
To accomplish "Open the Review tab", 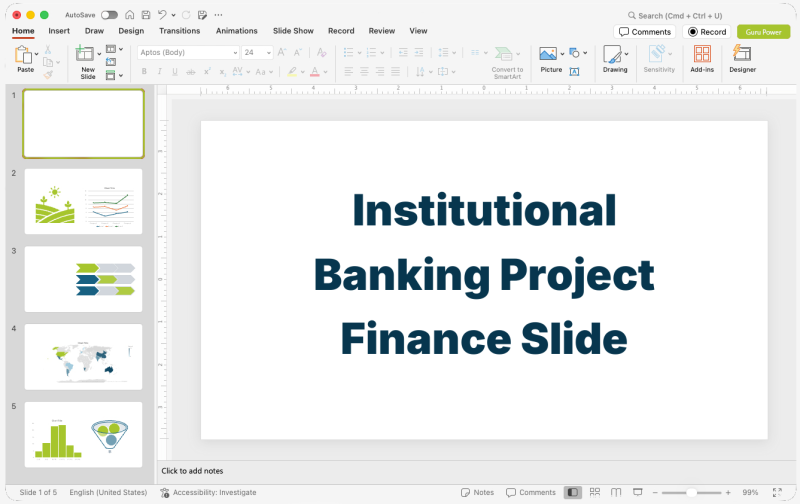I will click(x=382, y=31).
